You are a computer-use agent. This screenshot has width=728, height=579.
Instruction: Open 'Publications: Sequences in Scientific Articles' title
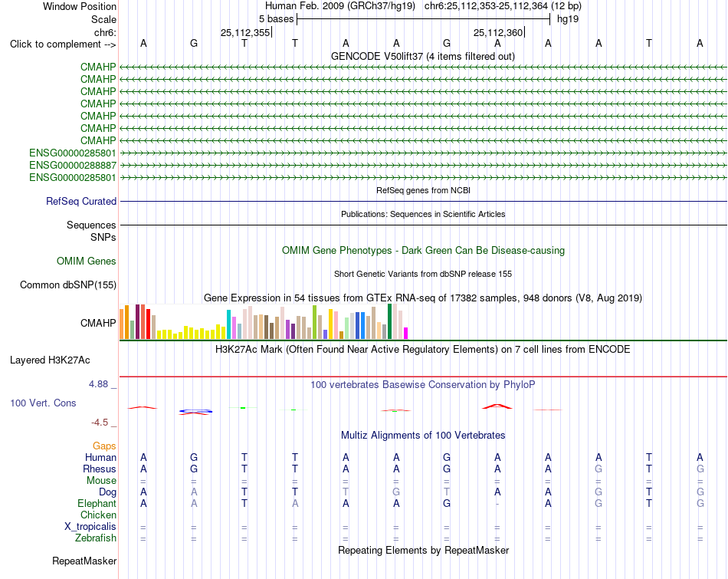click(423, 214)
